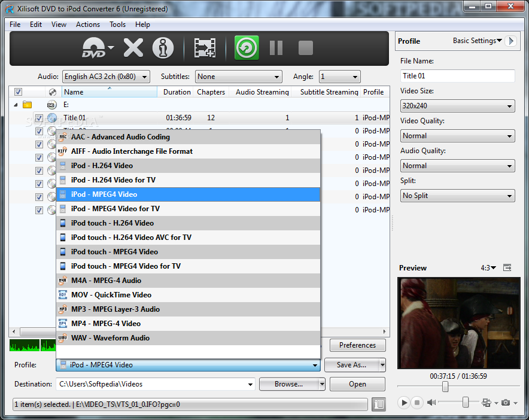Click the add video clip filmstrip icon
This screenshot has height=420, width=529.
(205, 48)
